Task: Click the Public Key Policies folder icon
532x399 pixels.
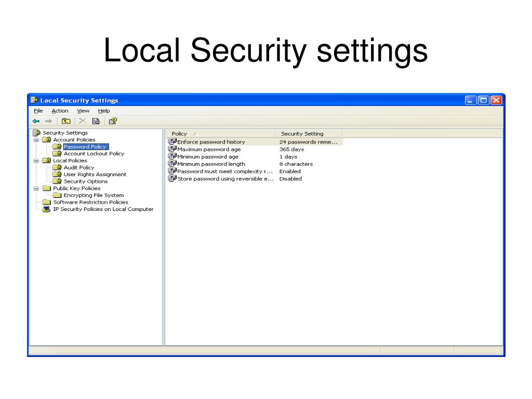Action: pos(46,188)
